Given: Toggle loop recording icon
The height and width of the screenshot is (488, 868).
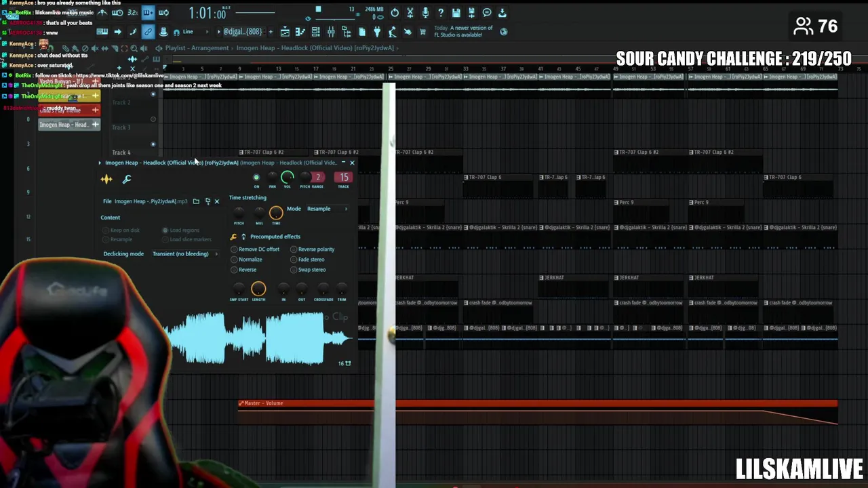Looking at the screenshot, I should coord(163,13).
